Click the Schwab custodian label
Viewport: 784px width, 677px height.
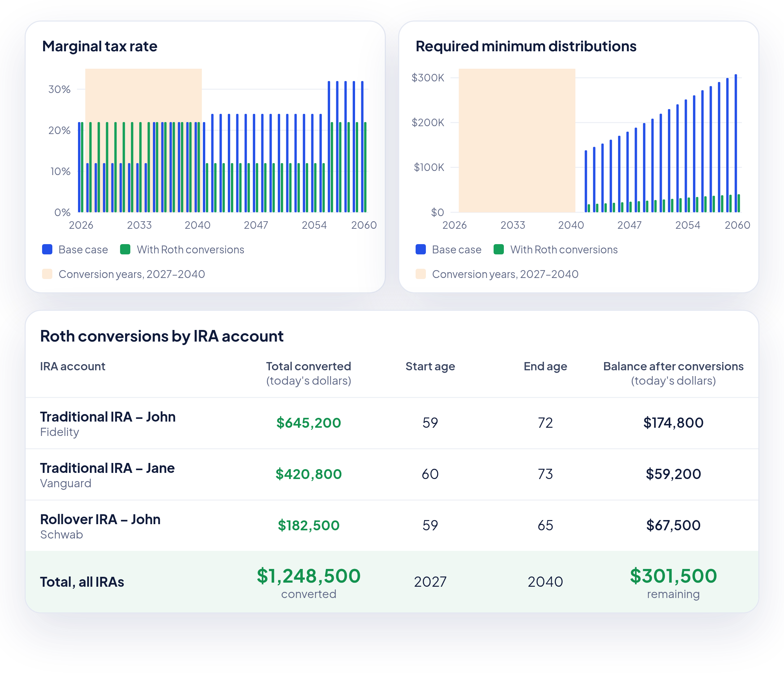tap(61, 535)
